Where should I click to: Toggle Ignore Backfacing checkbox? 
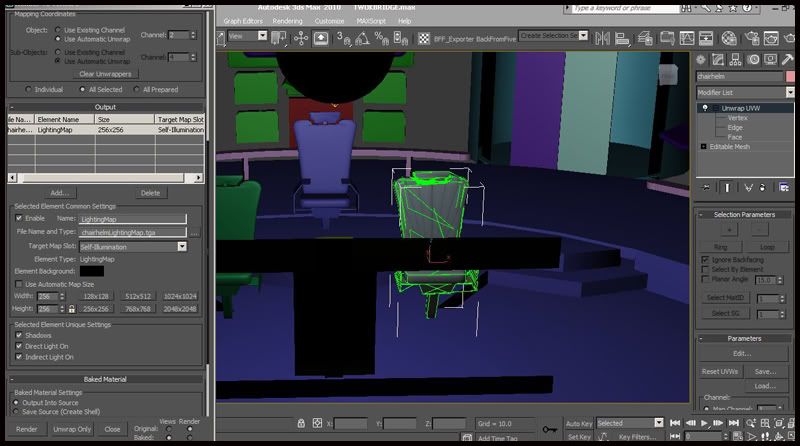705,260
